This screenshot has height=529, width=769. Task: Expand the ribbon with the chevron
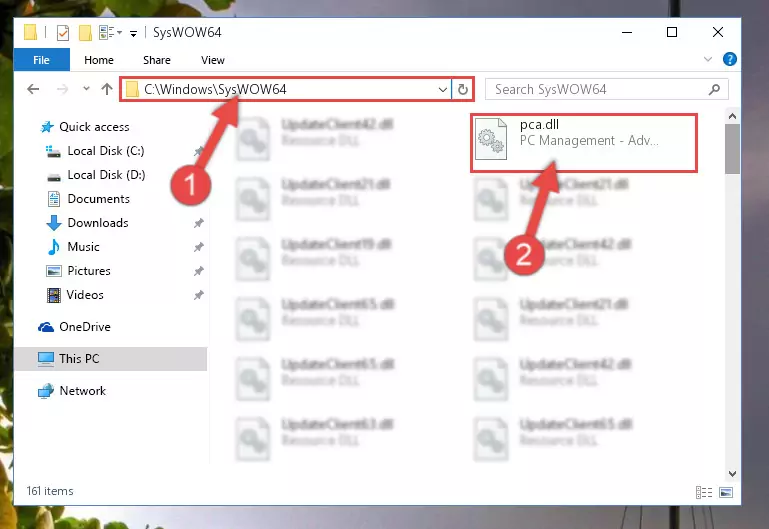click(x=708, y=59)
